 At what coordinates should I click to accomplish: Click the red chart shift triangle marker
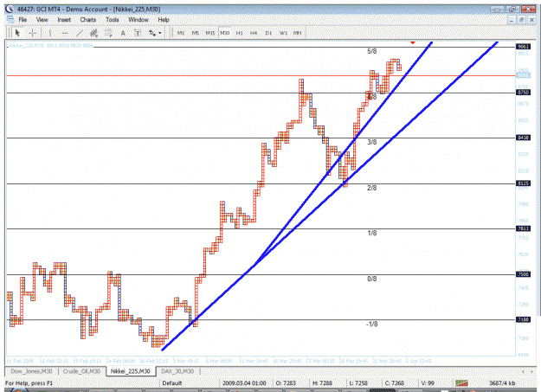click(x=413, y=42)
